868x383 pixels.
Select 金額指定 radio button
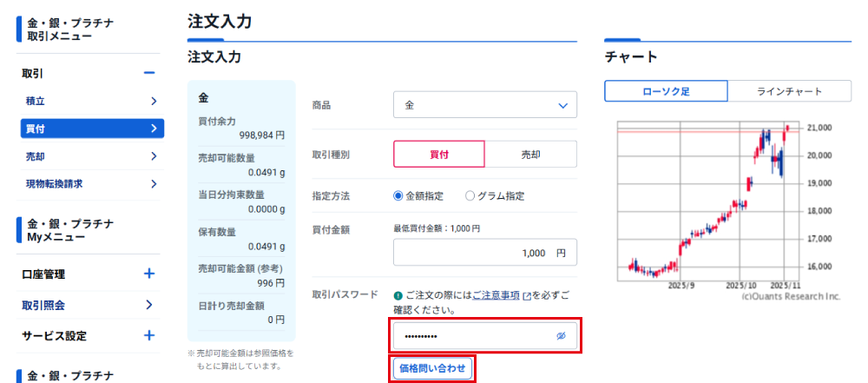399,196
